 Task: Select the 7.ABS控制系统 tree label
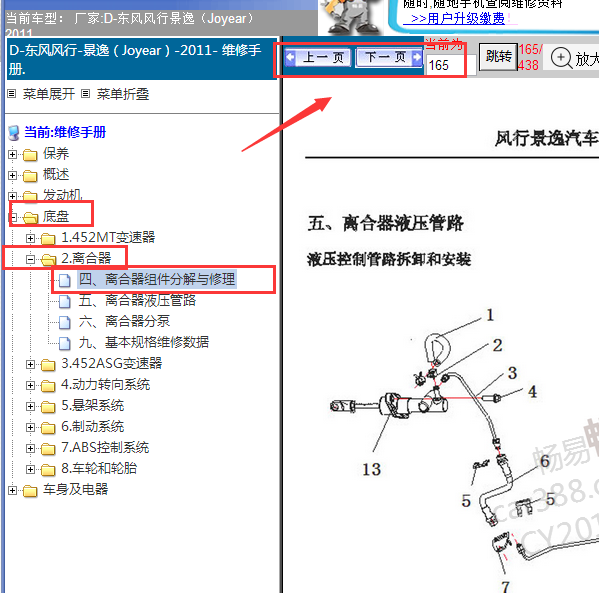tap(105, 447)
